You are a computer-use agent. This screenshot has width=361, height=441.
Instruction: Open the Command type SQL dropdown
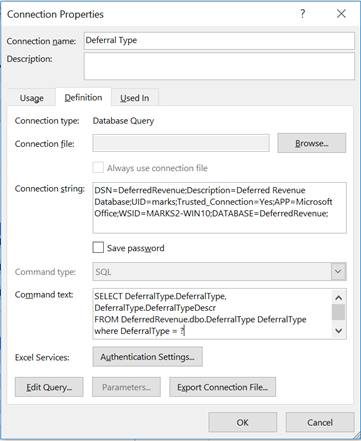point(219,272)
